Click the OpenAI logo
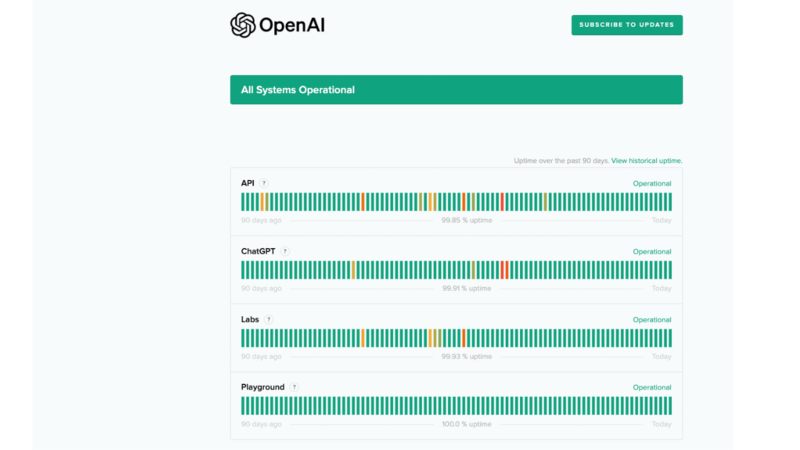This screenshot has width=800, height=450. pos(277,25)
